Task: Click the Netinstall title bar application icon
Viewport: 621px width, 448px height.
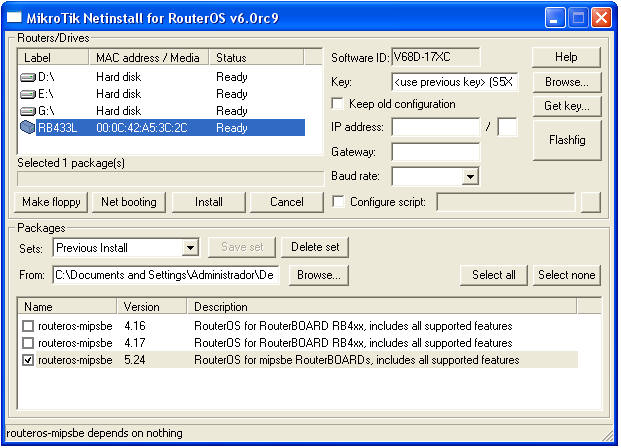Action: [x=14, y=17]
